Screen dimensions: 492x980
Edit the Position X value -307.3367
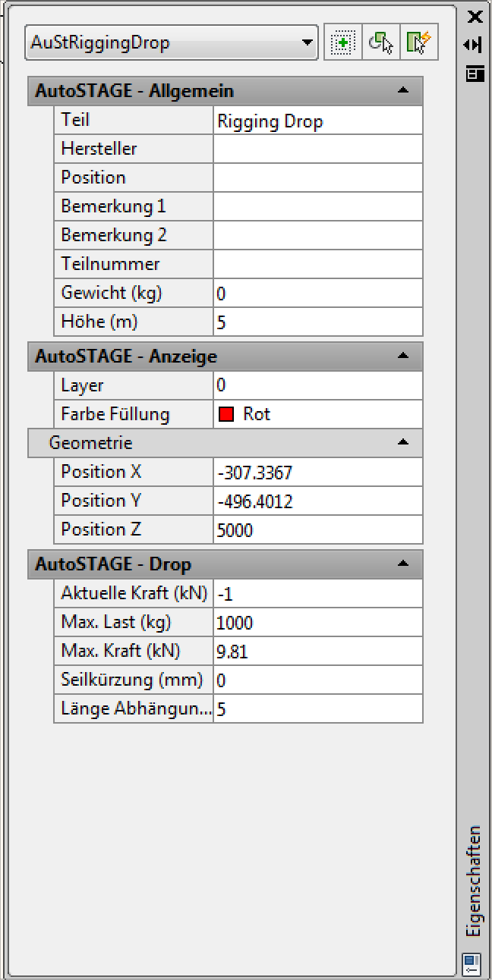(x=317, y=473)
